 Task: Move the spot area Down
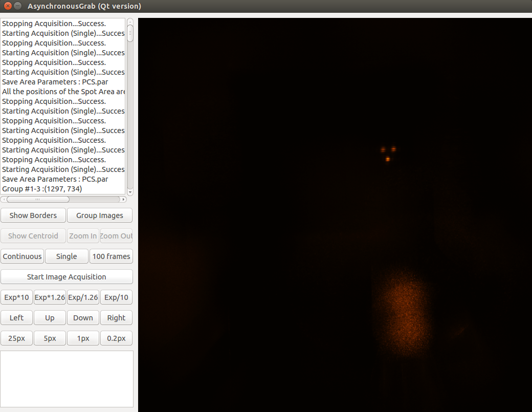(83, 318)
